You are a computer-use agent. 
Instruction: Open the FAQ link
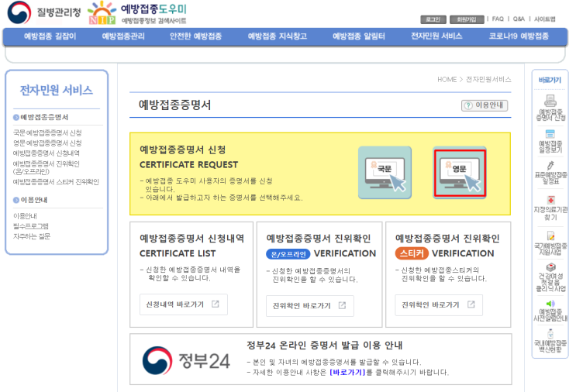click(x=498, y=19)
